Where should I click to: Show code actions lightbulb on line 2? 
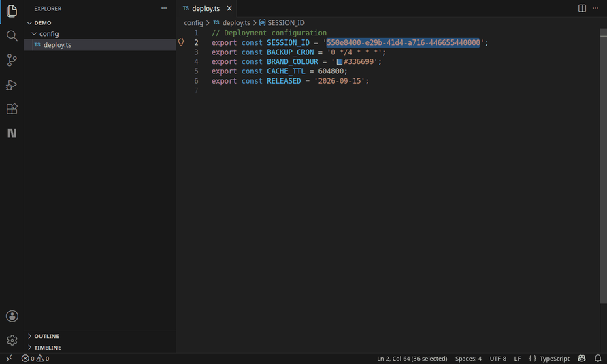coord(181,42)
